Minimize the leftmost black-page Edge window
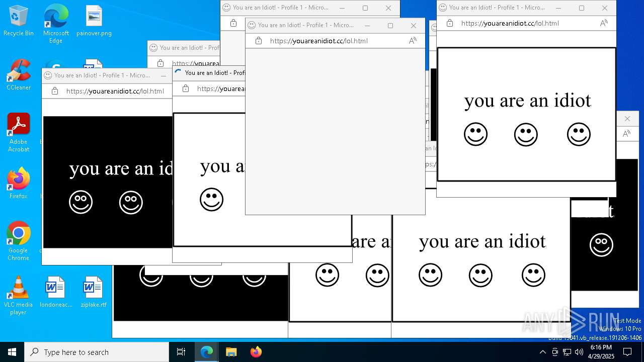Viewport: 644px width, 362px height. click(164, 75)
